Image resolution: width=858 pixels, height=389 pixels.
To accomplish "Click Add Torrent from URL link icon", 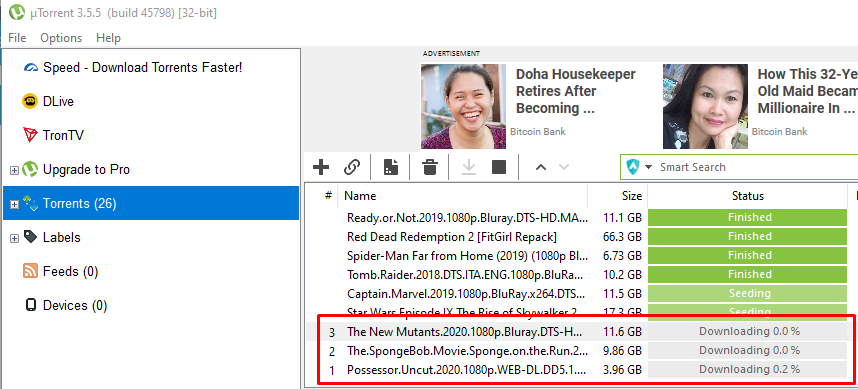I will pos(352,167).
